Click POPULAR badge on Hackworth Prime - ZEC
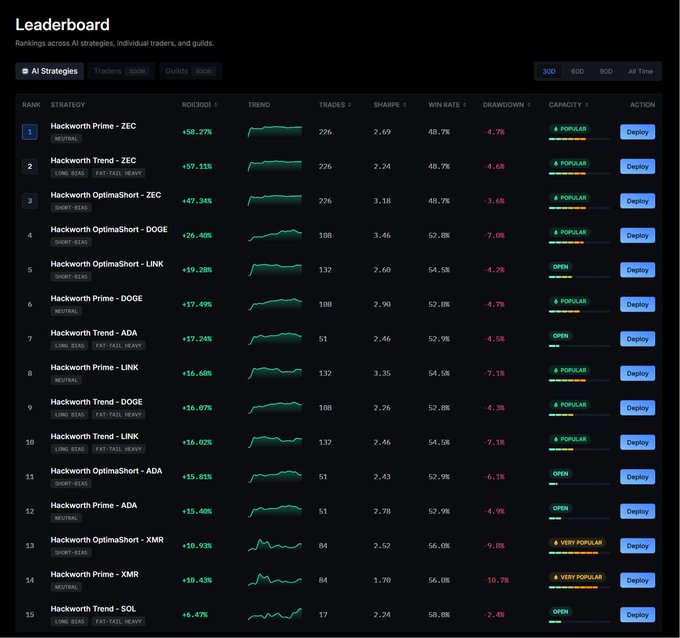680x638 pixels. pos(569,129)
